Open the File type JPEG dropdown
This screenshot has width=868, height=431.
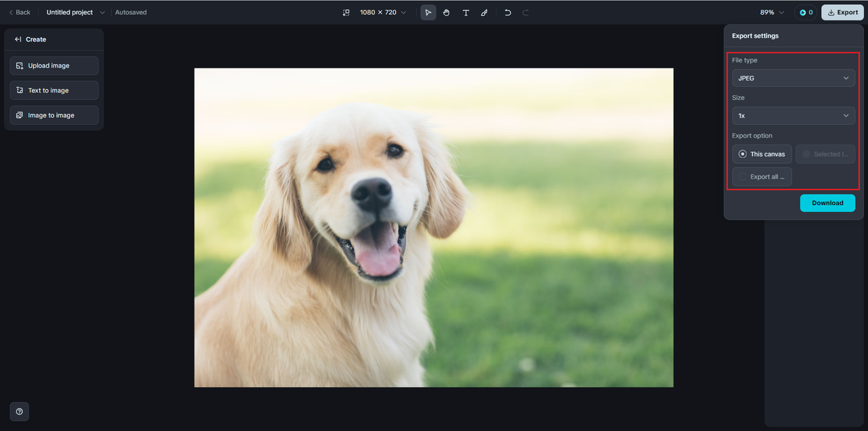point(793,78)
